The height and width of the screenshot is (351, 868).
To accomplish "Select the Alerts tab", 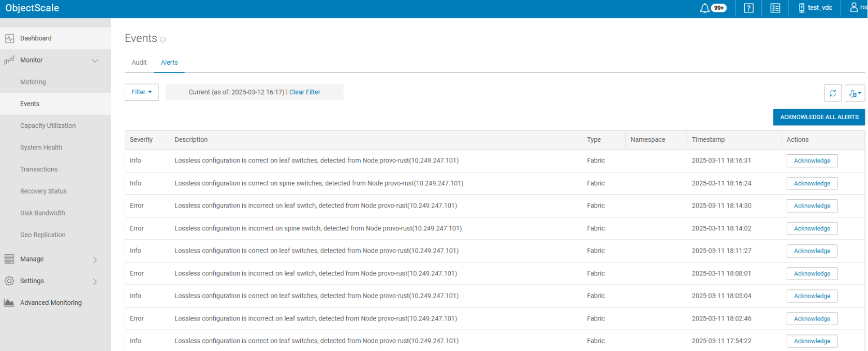I will point(169,63).
